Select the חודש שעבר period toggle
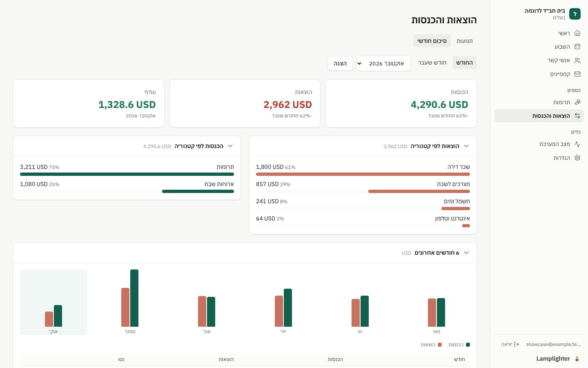This screenshot has height=368, width=588. pos(432,63)
